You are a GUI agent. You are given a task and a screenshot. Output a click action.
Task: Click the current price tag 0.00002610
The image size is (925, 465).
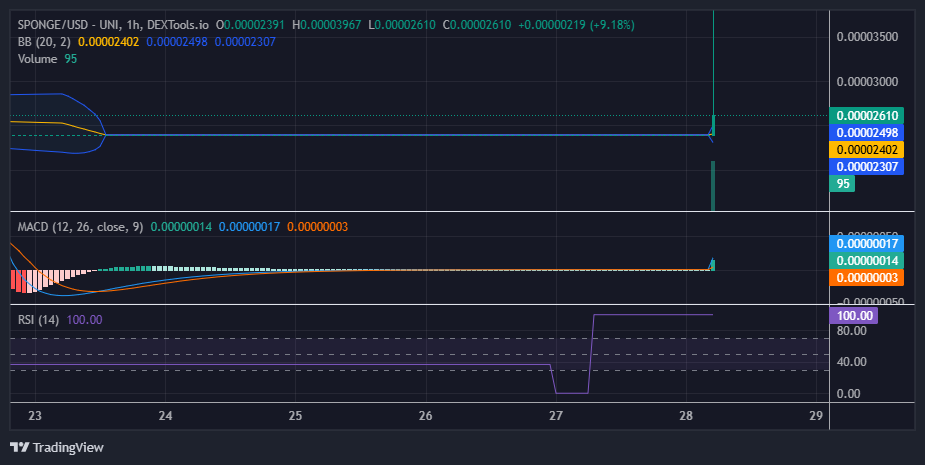click(x=866, y=116)
